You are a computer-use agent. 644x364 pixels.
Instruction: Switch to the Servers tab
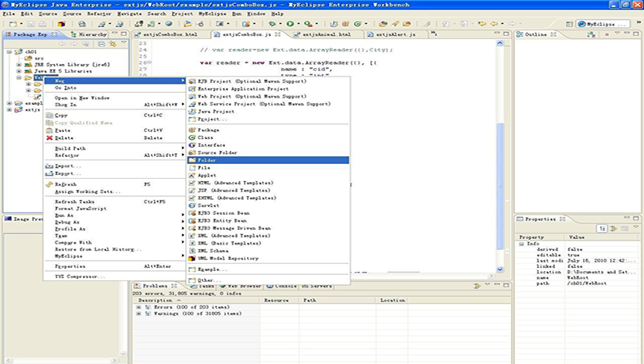[320, 287]
